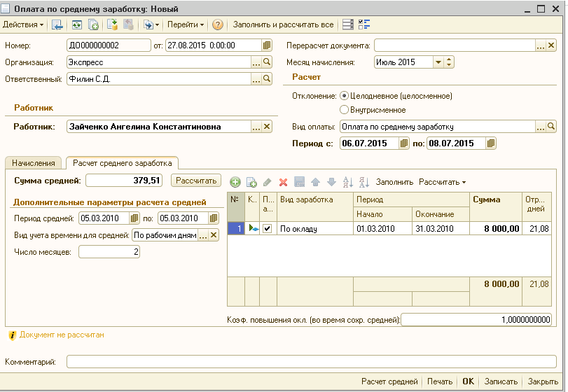Click the refresh document icon in toolbar
Viewport: 568px width, 392px height.
click(77, 24)
